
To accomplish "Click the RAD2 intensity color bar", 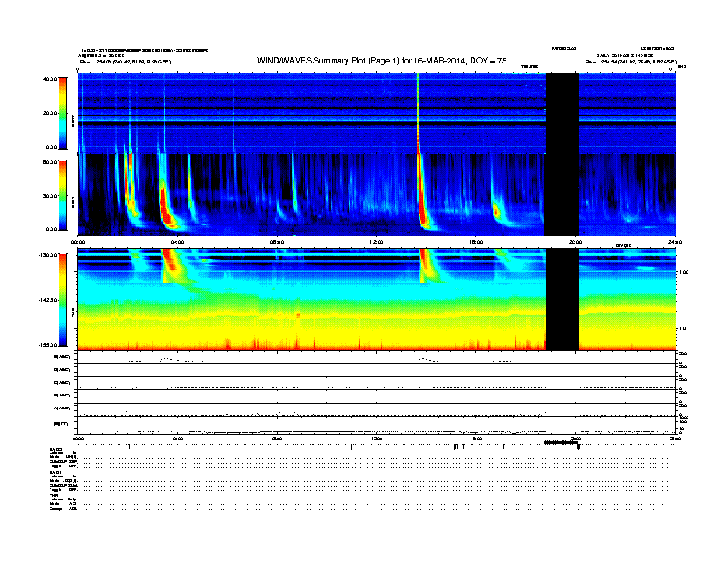I will (x=63, y=113).
